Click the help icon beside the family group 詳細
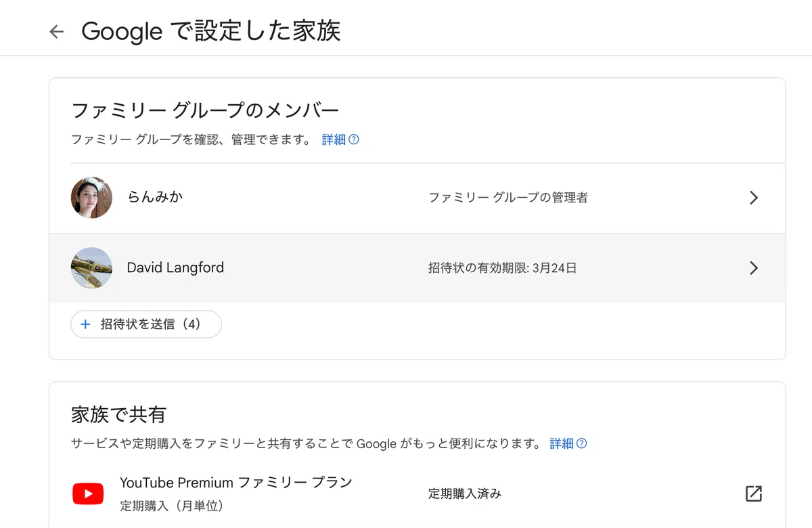812x528 pixels. click(354, 139)
